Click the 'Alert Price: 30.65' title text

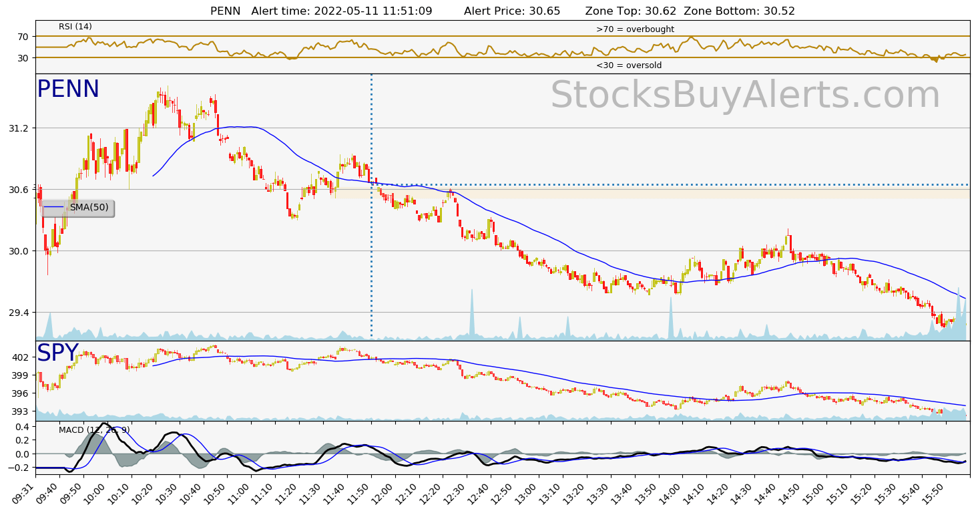pos(512,11)
